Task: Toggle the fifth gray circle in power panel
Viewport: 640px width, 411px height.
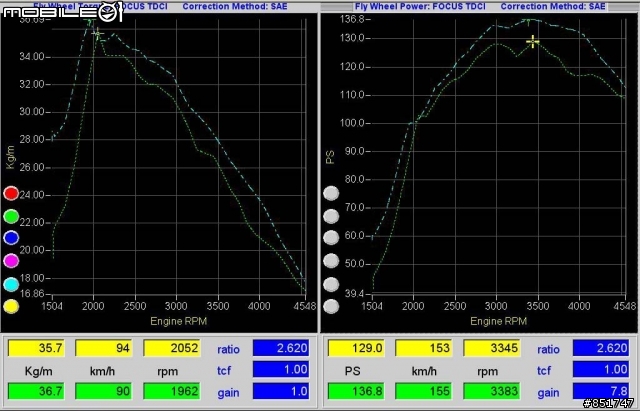Action: (331, 284)
